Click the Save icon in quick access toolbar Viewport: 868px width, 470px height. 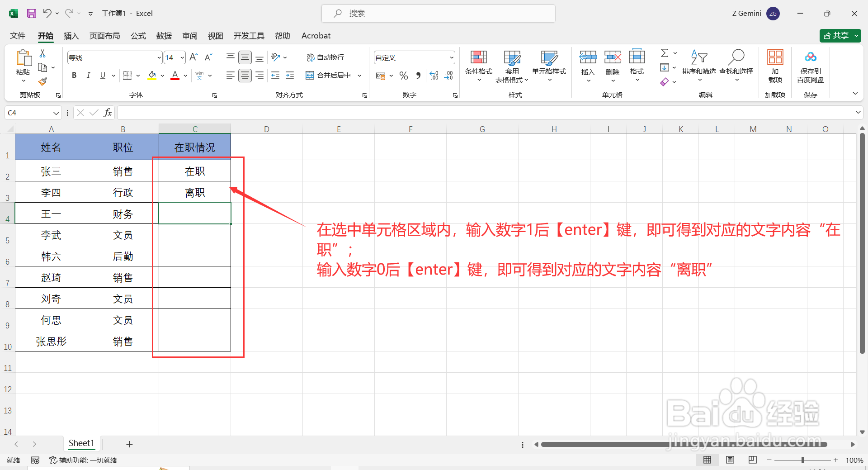click(31, 13)
